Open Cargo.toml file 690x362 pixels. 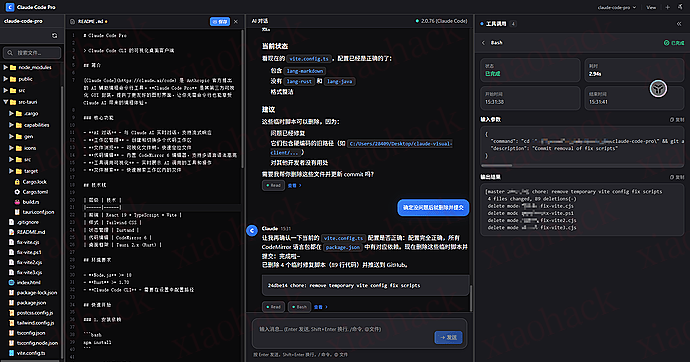point(35,192)
